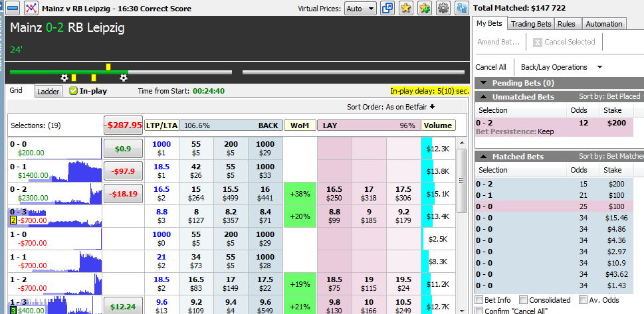Open the price chart icon next to market title

(x=31, y=8)
